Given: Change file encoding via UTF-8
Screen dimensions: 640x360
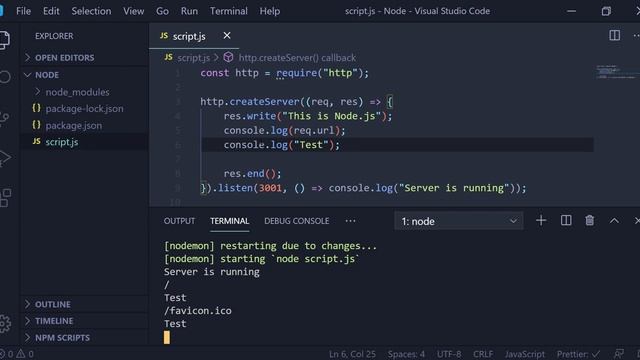Looking at the screenshot, I should (x=449, y=354).
